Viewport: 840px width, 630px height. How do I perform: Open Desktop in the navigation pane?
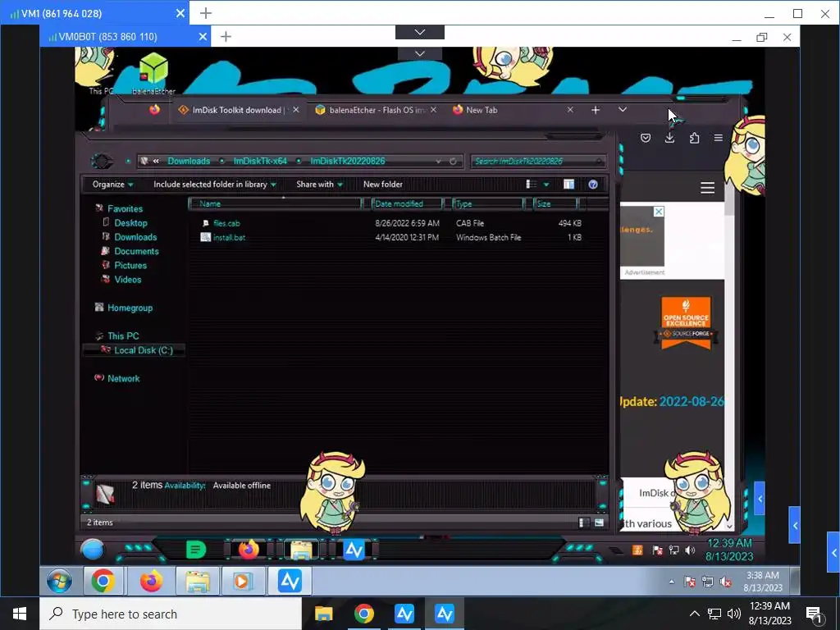tap(125, 223)
